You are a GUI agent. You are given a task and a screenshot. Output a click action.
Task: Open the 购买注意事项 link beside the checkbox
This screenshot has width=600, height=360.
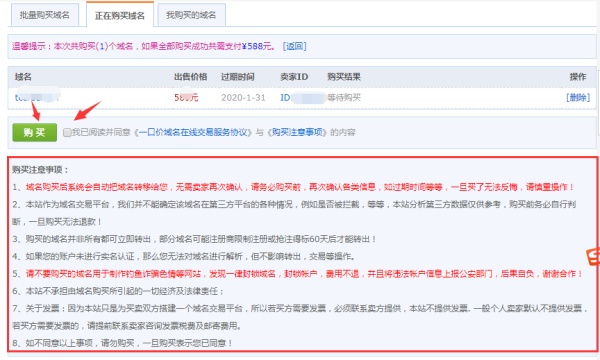(297, 132)
